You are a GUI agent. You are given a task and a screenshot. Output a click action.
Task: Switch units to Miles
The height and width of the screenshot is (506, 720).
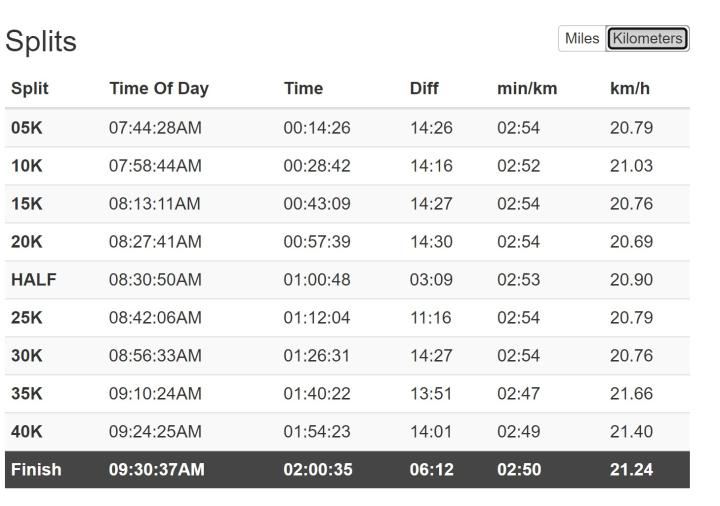(x=582, y=39)
